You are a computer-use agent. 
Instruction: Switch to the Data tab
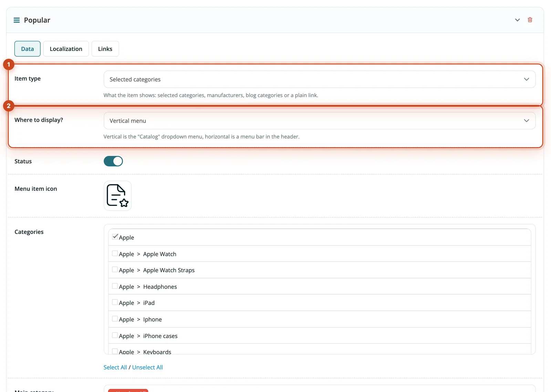(x=28, y=49)
